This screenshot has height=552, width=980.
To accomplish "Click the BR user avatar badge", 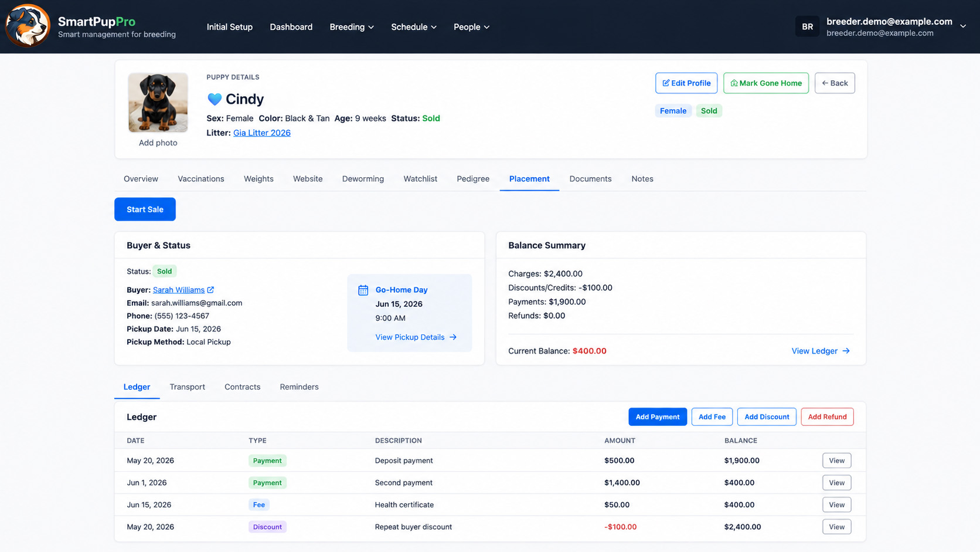I will coord(807,26).
